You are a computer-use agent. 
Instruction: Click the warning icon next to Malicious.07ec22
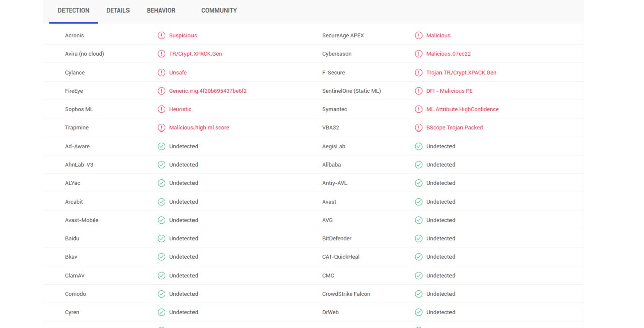(418, 54)
